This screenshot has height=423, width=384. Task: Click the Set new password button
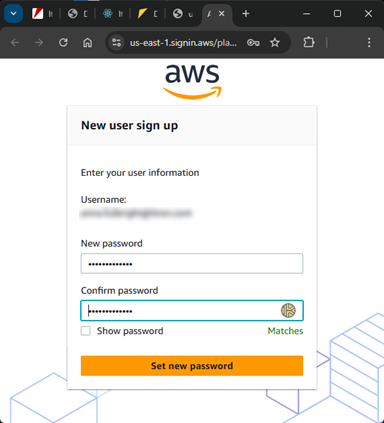click(192, 366)
